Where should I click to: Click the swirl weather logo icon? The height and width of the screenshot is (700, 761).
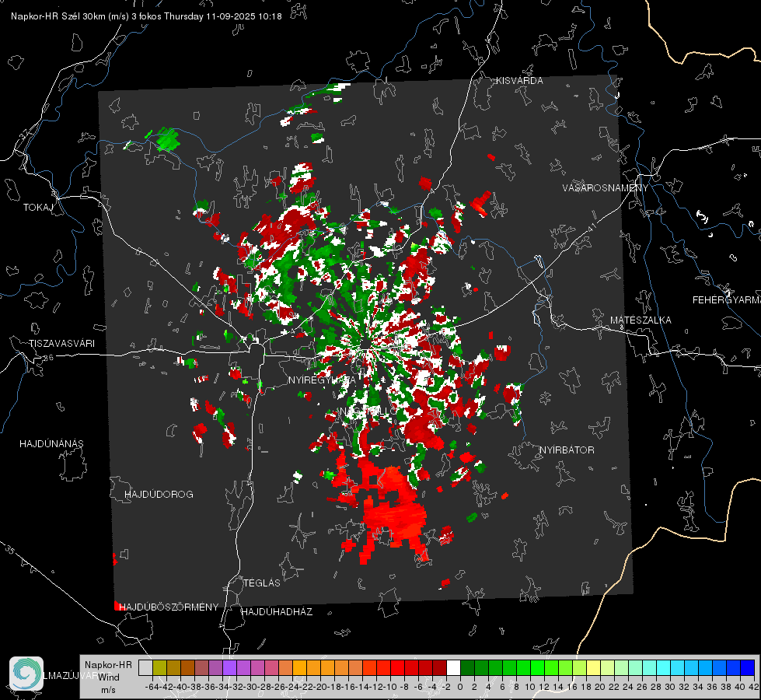26,674
